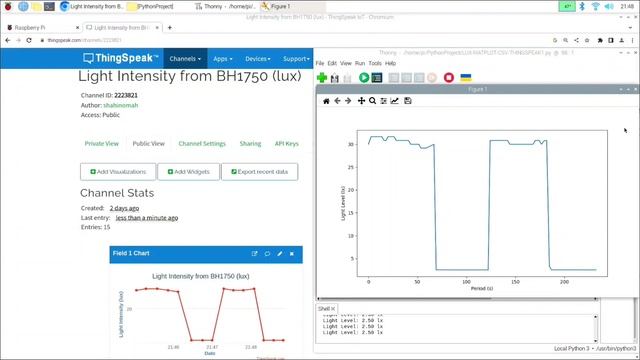Run the current script in Thonny
The height and width of the screenshot is (360, 640).
click(x=364, y=78)
